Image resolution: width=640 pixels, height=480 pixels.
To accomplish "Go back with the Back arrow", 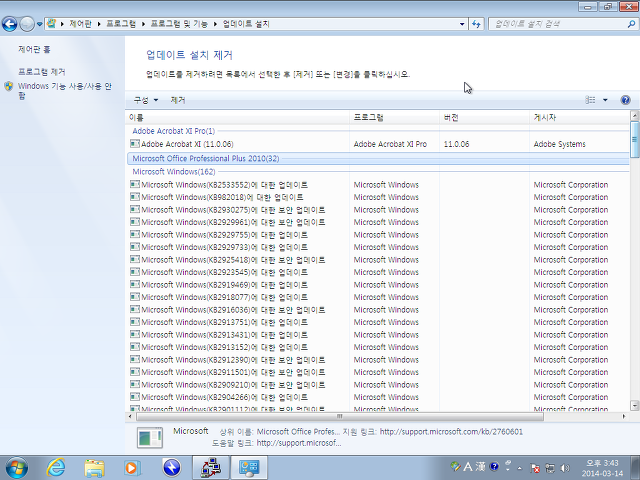I will pos(9,24).
